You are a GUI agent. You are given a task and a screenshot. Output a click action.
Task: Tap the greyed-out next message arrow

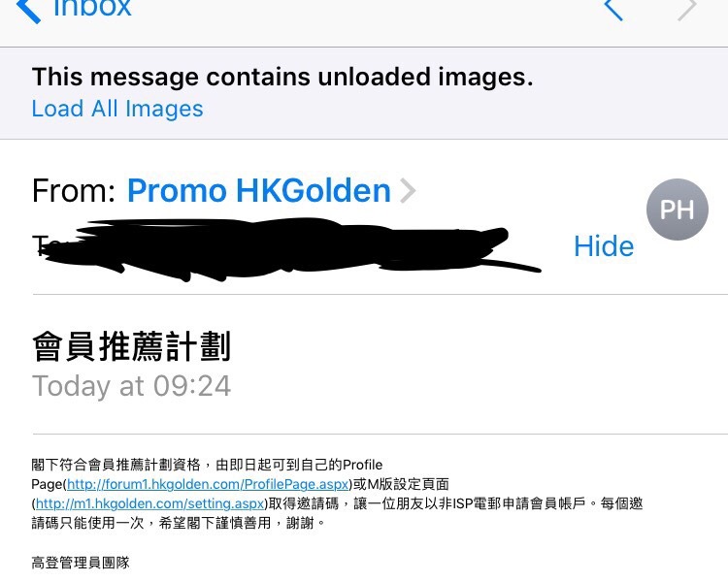687,10
